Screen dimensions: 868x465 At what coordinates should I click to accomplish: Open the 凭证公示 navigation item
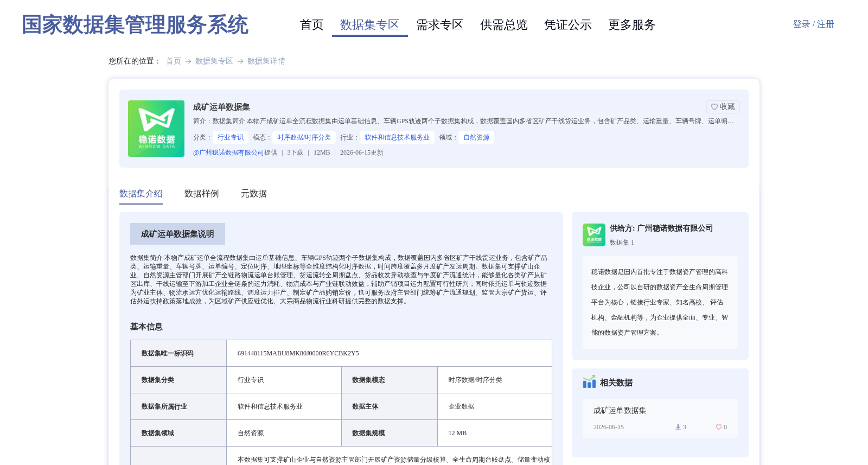tap(568, 25)
